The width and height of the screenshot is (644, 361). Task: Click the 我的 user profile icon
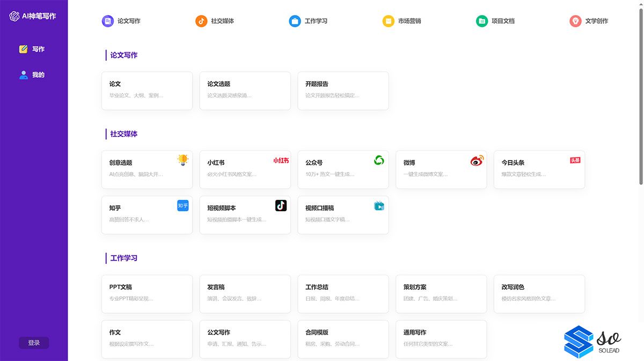pos(24,75)
